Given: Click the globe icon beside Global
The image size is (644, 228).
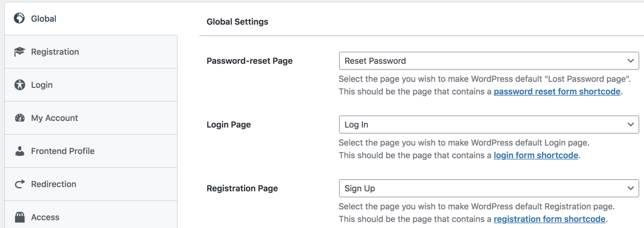Looking at the screenshot, I should click(x=19, y=18).
